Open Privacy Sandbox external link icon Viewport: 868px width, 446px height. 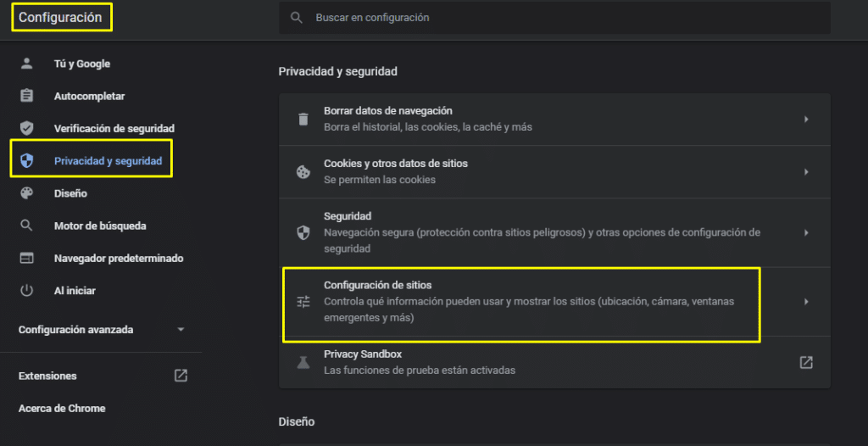[806, 362]
